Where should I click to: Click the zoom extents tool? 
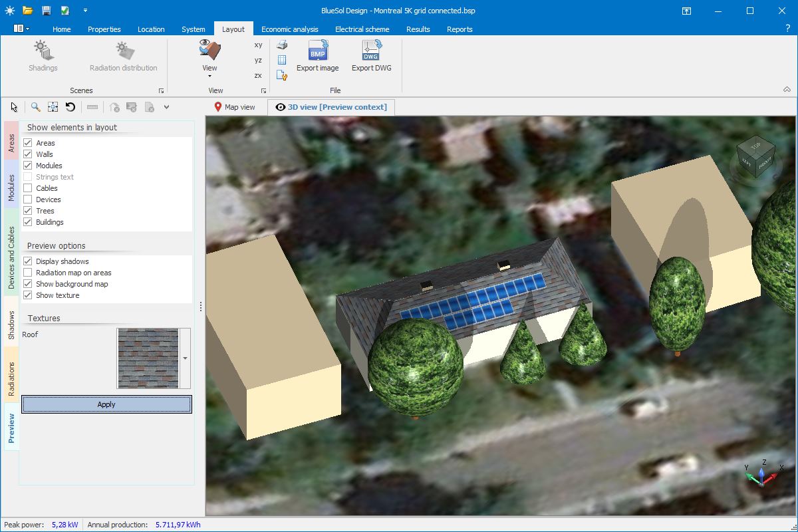(x=53, y=107)
